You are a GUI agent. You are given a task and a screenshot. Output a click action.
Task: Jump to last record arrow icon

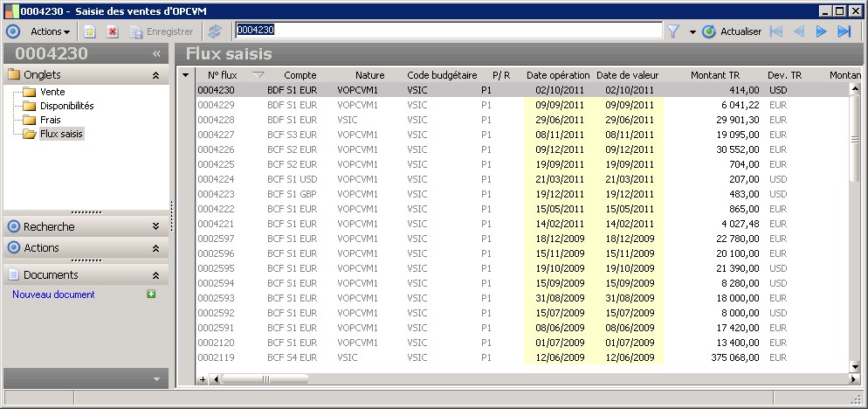(x=844, y=31)
